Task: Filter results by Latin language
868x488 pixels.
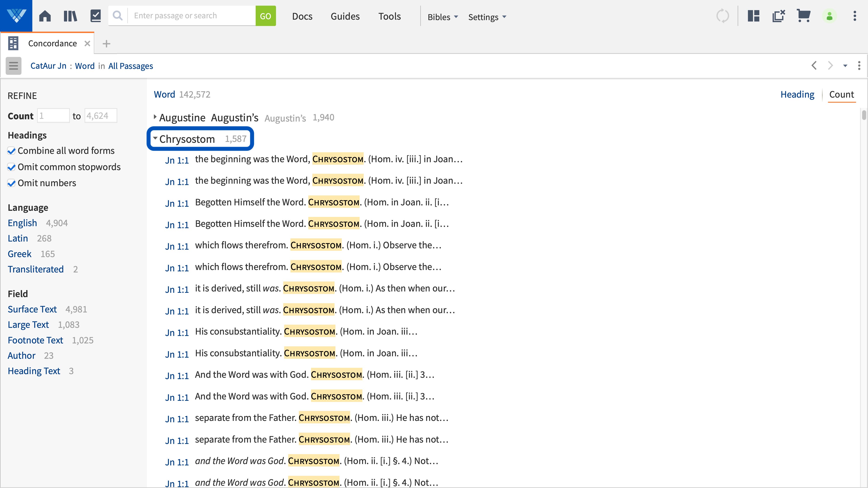Action: point(18,238)
